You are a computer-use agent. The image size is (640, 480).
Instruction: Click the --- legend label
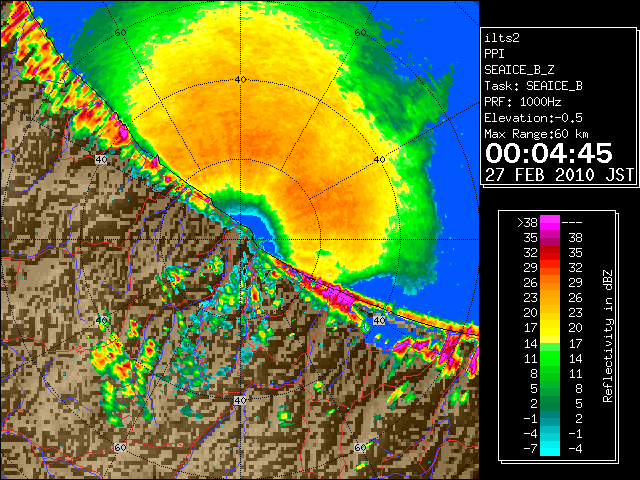(572, 223)
